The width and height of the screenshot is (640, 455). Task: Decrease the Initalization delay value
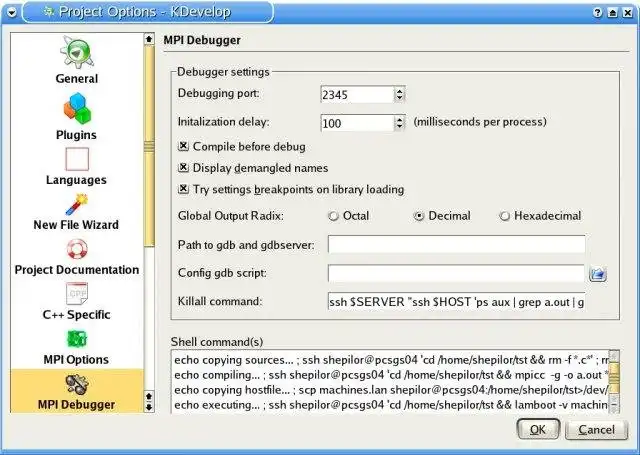pyautogui.click(x=400, y=127)
